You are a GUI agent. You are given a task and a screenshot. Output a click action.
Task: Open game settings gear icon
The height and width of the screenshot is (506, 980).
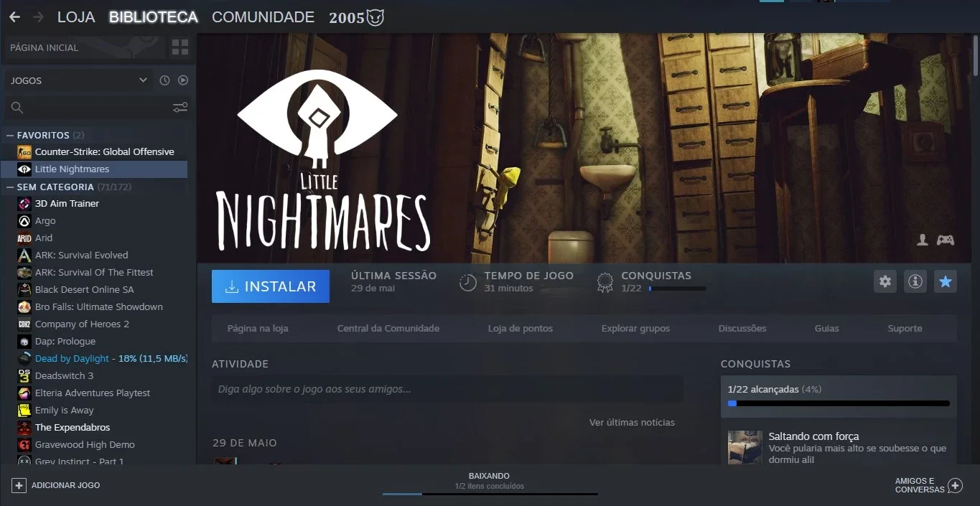click(885, 281)
